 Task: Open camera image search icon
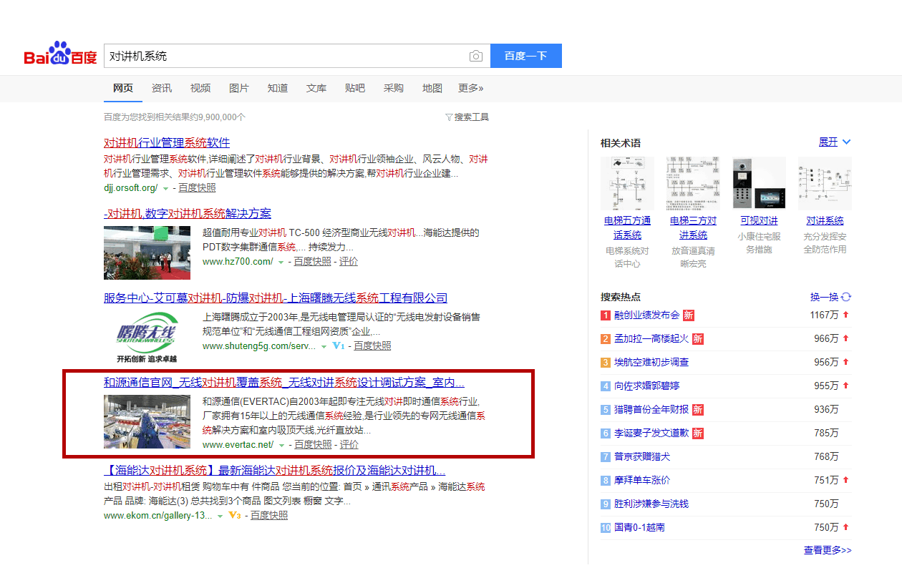[x=476, y=57]
